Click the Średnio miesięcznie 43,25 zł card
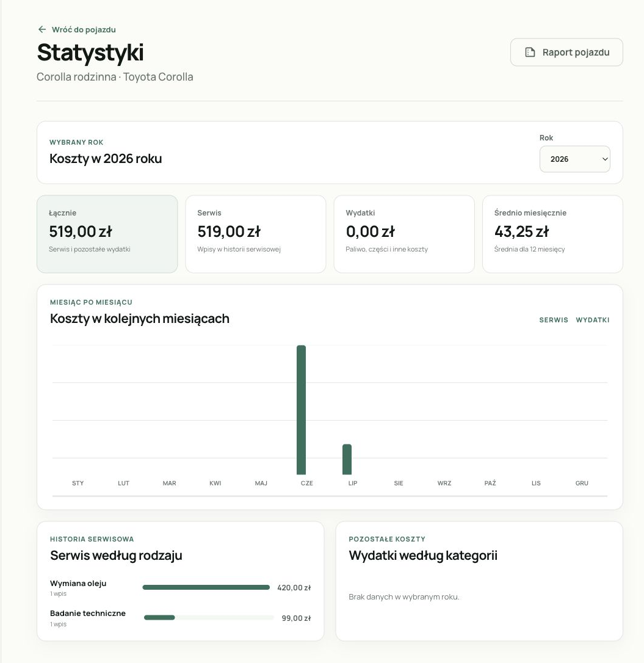The height and width of the screenshot is (663, 644). pos(552,234)
